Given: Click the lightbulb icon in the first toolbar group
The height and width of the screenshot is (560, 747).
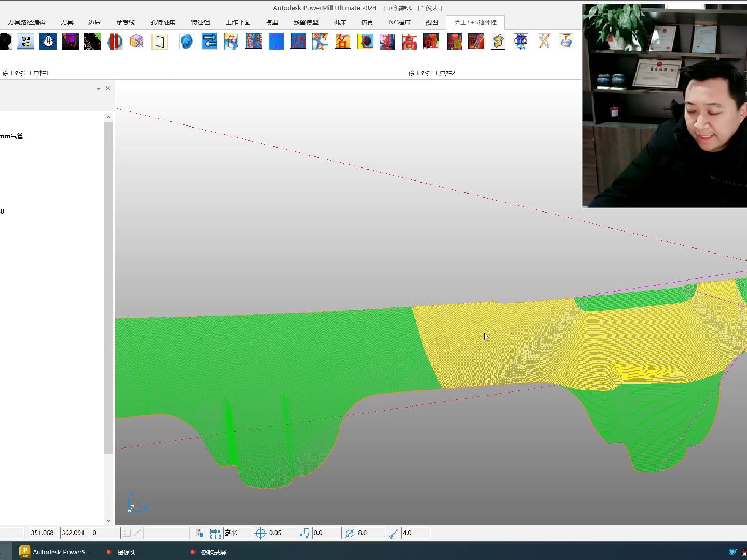Looking at the screenshot, I should [48, 41].
